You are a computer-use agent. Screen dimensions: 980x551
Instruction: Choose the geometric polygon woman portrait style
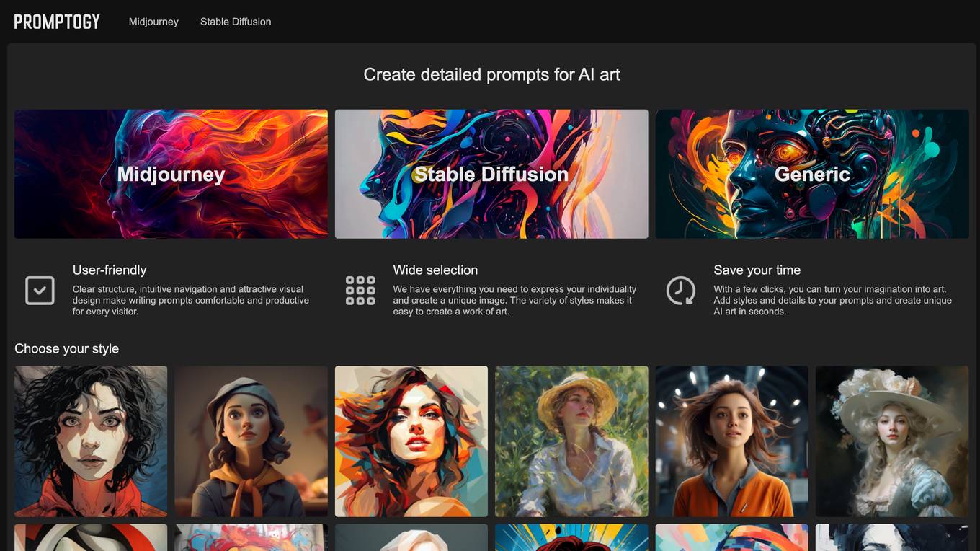(411, 441)
